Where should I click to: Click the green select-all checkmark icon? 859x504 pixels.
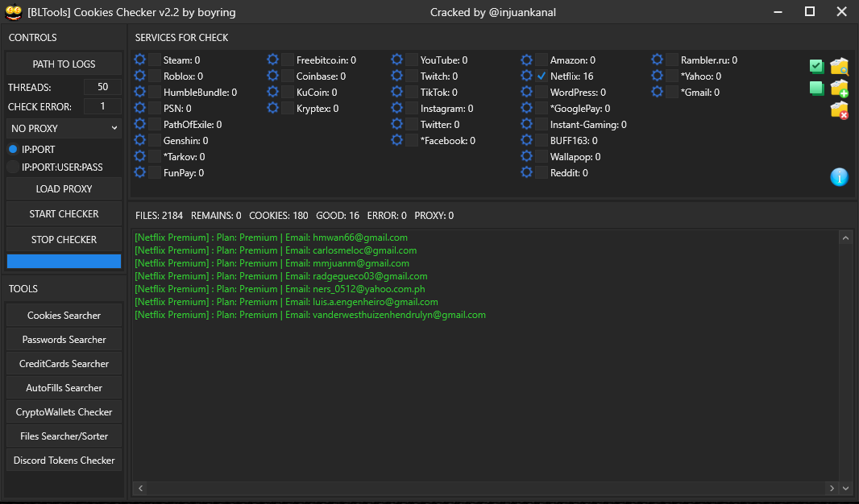pos(817,66)
